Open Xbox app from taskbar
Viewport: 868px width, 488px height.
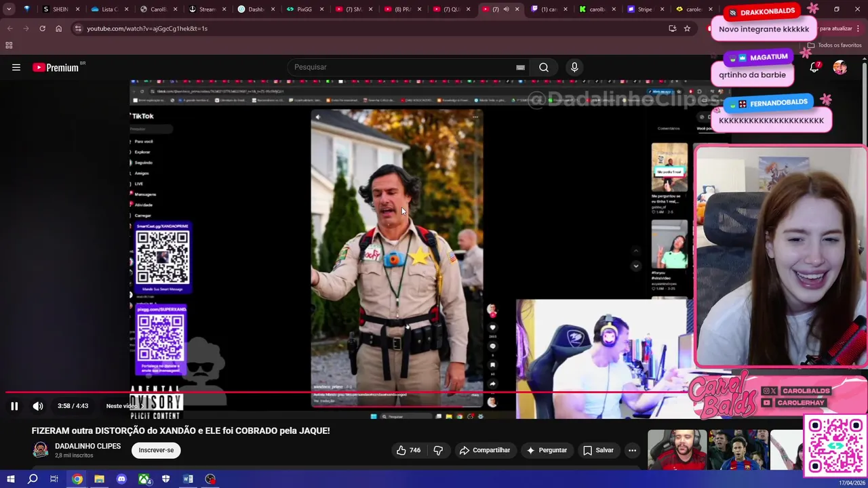144,479
